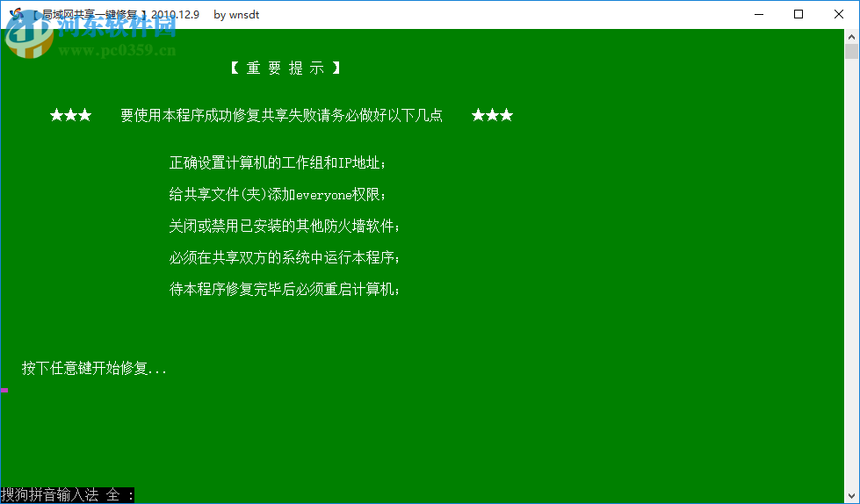The width and height of the screenshot is (860, 504).
Task: Click the scrollbar down arrow
Action: [x=851, y=496]
